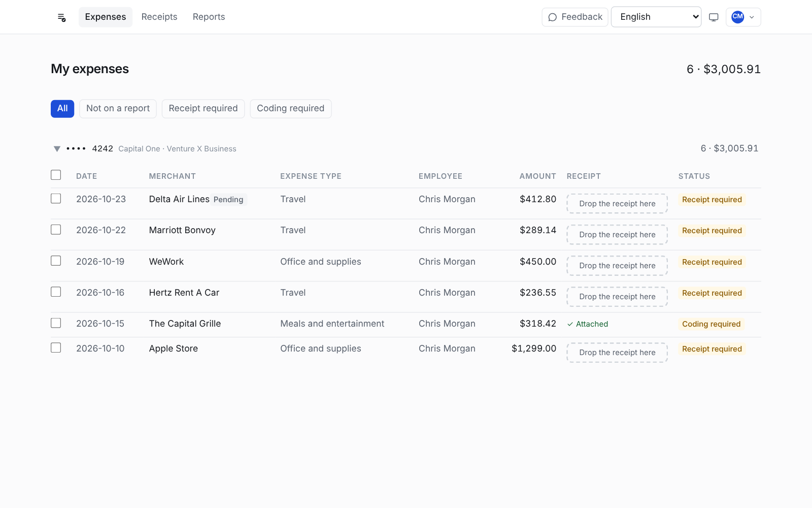Click Coding required status badge

click(711, 324)
